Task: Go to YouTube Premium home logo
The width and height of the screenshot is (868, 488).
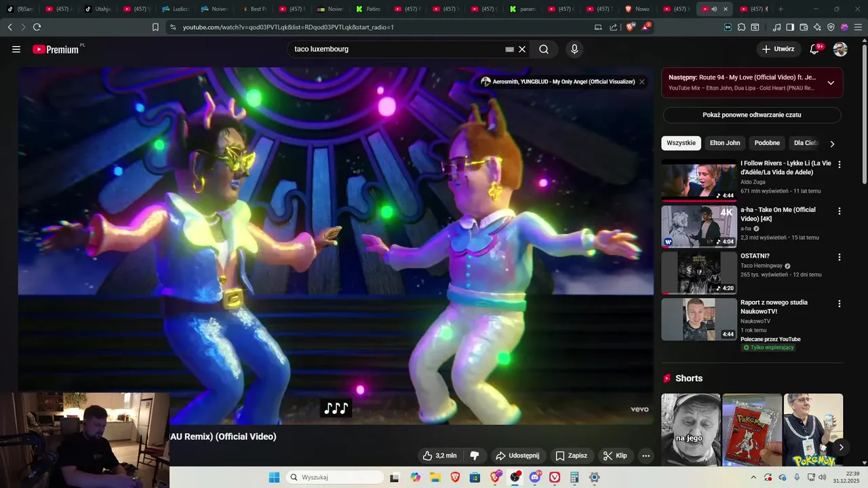Action: [x=56, y=49]
